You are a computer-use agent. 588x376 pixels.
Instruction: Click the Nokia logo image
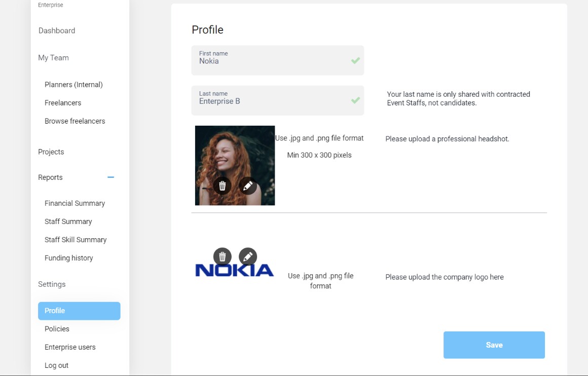(x=234, y=271)
